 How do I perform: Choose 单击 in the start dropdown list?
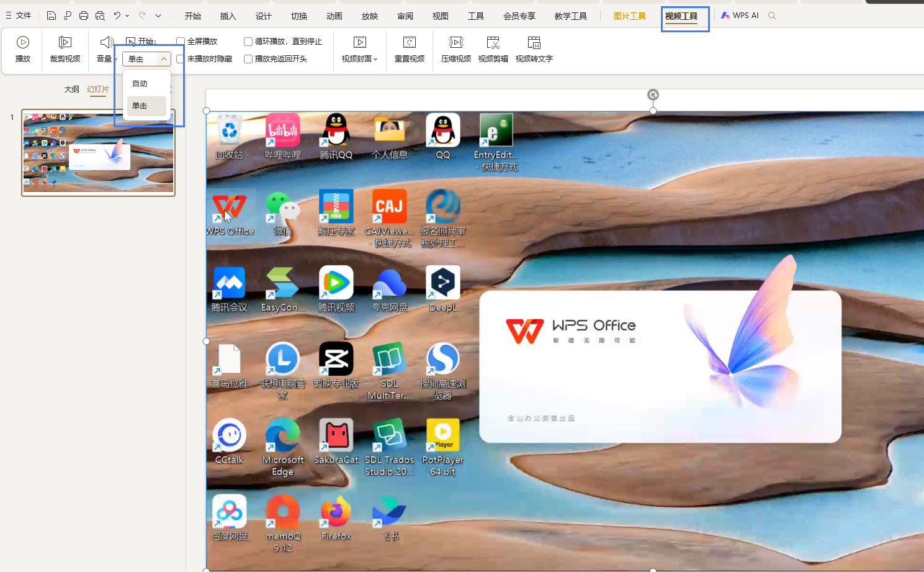(x=146, y=106)
